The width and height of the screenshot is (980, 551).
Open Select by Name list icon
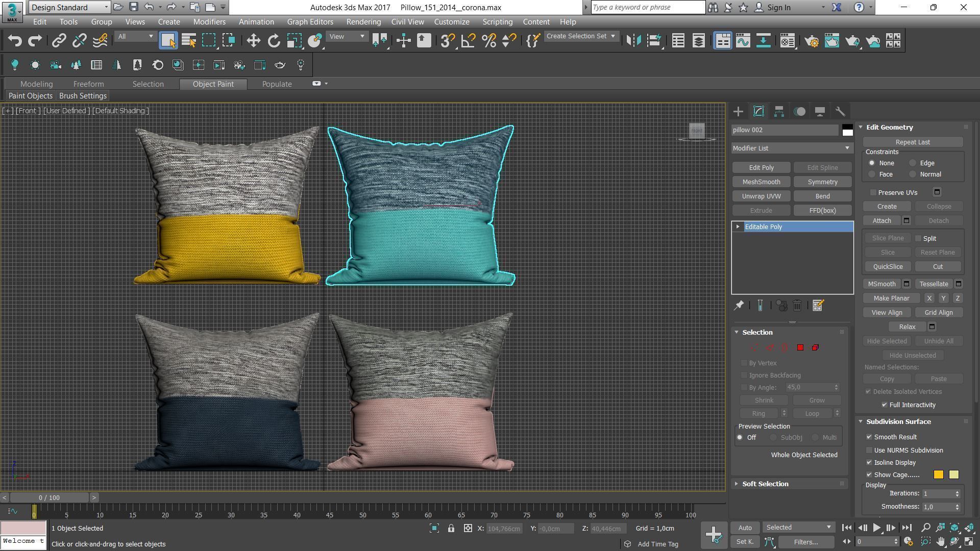click(x=189, y=41)
